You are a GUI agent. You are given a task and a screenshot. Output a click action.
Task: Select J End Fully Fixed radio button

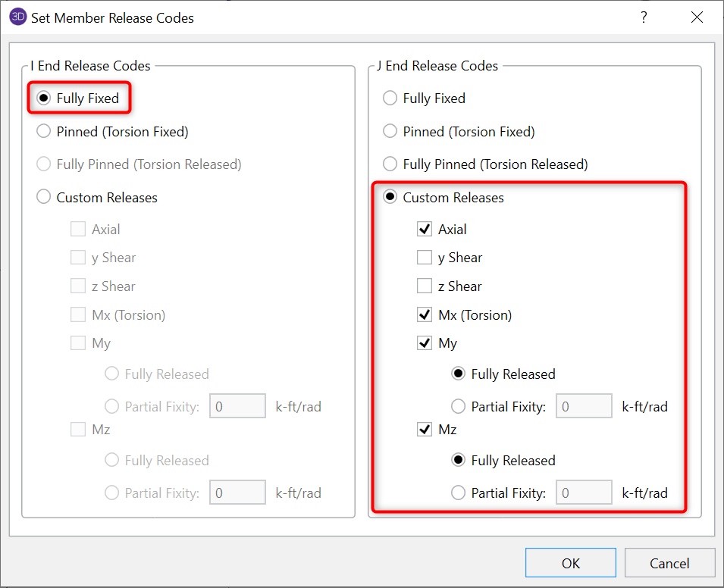coord(390,99)
